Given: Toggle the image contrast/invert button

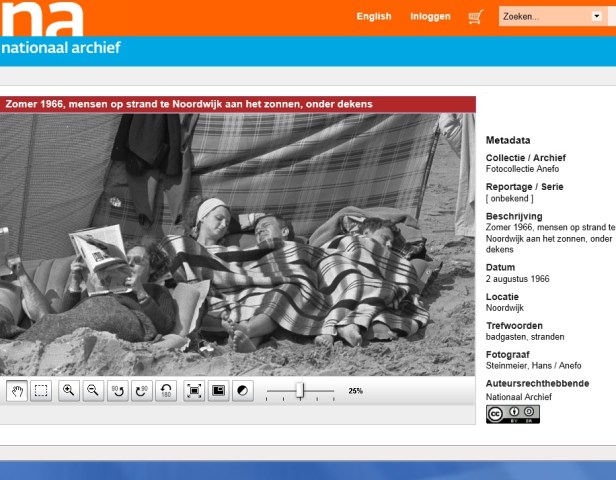Looking at the screenshot, I should pyautogui.click(x=242, y=391).
